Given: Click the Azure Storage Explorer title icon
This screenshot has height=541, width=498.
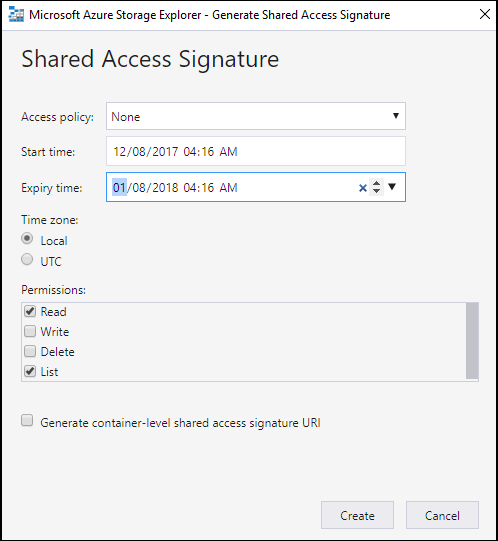Looking at the screenshot, I should point(16,14).
